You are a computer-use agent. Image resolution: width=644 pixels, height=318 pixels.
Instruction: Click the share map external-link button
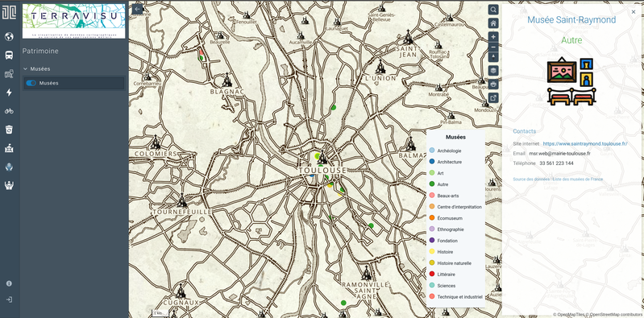coord(493,97)
